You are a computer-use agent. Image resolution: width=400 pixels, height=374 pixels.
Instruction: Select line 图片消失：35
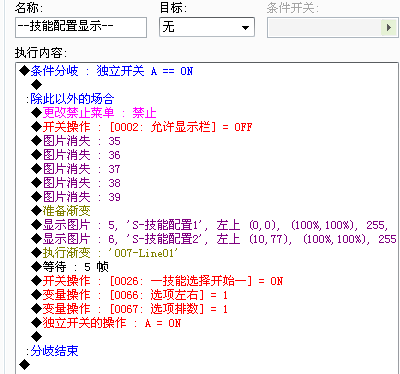[76, 141]
